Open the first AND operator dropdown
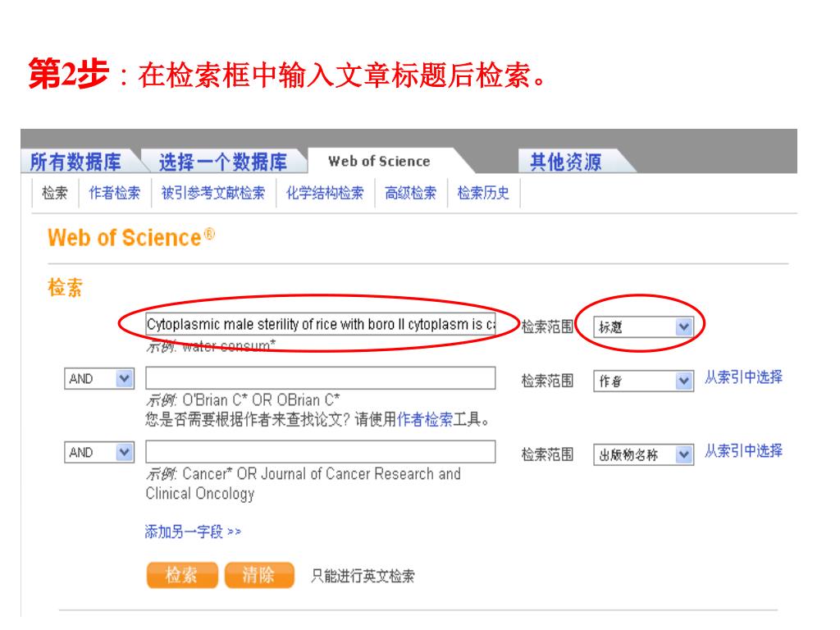Screen dimensions: 840x630 tap(99, 379)
